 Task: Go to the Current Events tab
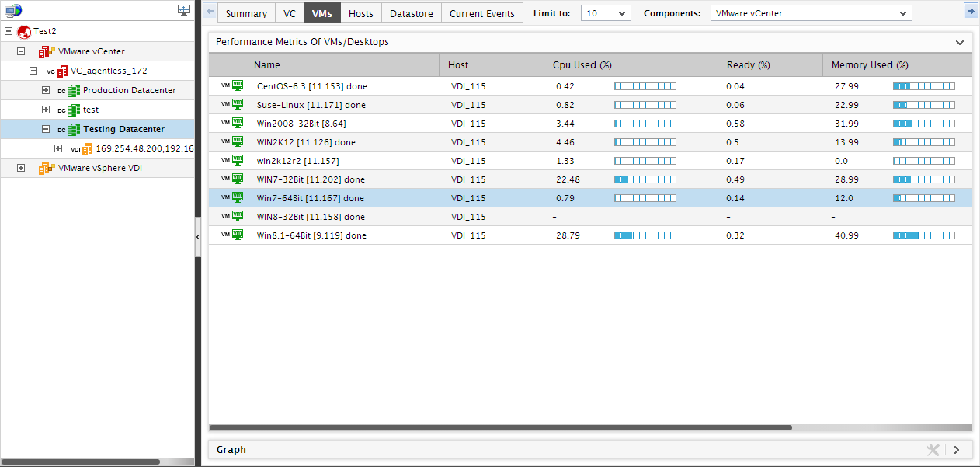coord(482,13)
